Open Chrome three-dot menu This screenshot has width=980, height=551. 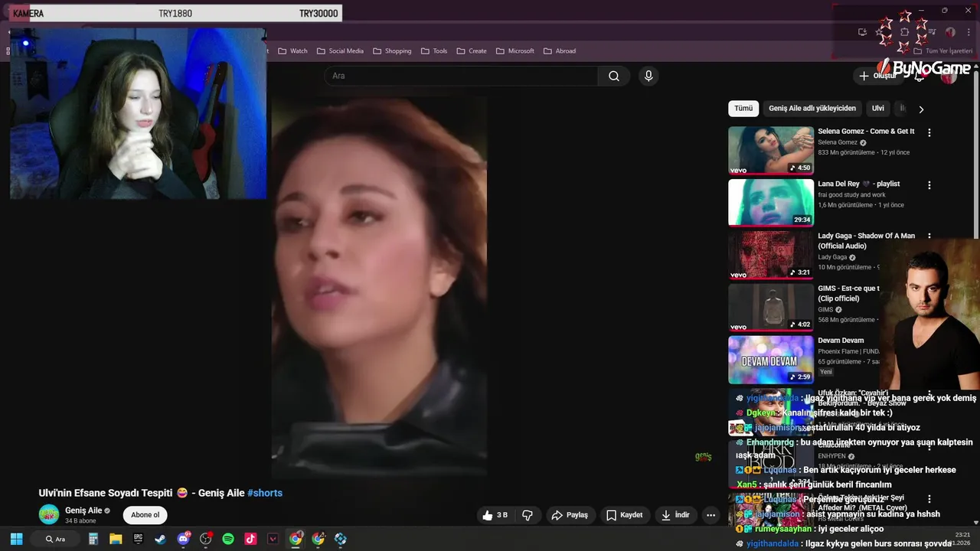[x=969, y=32]
